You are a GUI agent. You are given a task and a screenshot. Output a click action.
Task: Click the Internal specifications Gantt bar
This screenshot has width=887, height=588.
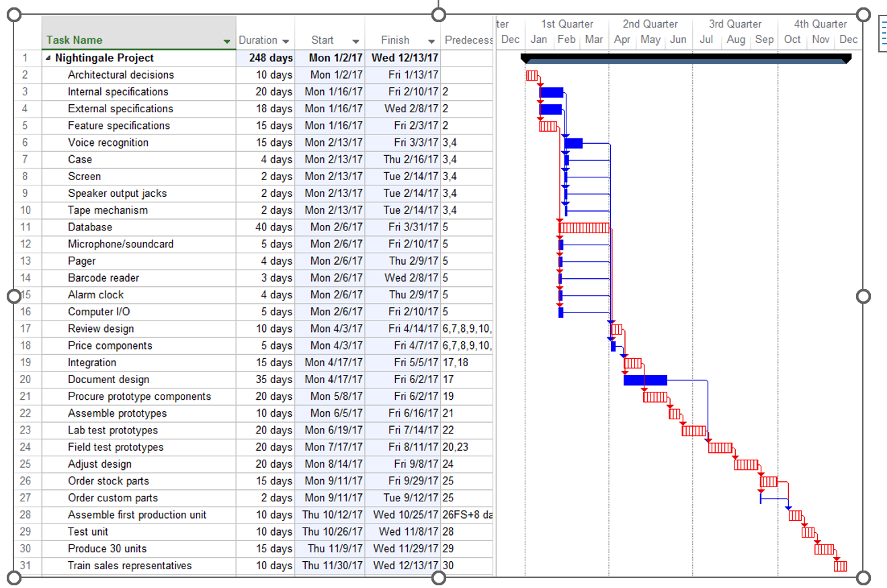(x=552, y=92)
